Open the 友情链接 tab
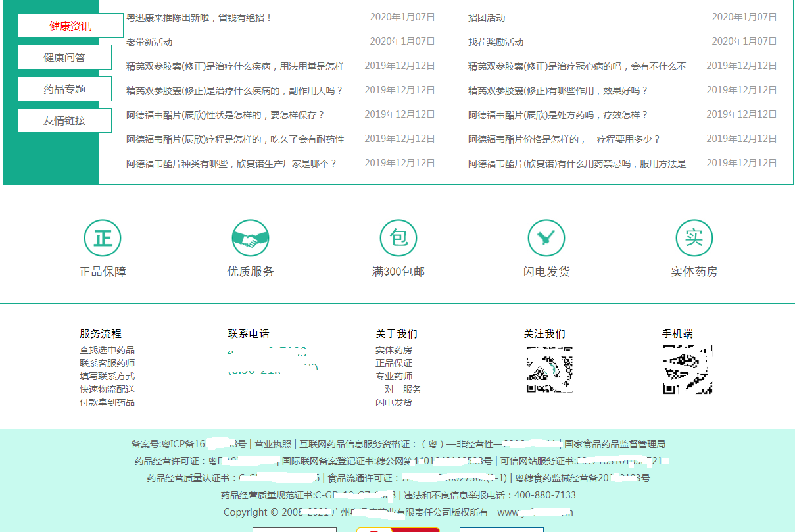 (x=64, y=121)
